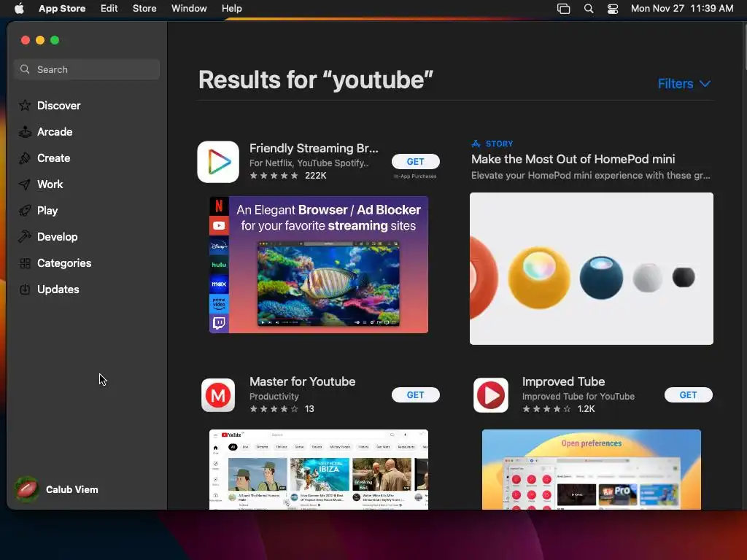Screen dimensions: 747x560
Task: Click the magnifier icon in Search field
Action: 25,69
